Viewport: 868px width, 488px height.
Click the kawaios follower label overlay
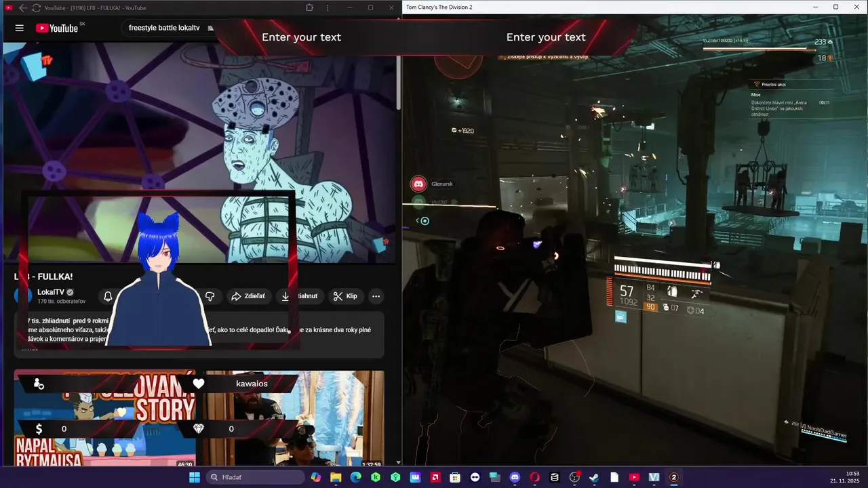252,384
